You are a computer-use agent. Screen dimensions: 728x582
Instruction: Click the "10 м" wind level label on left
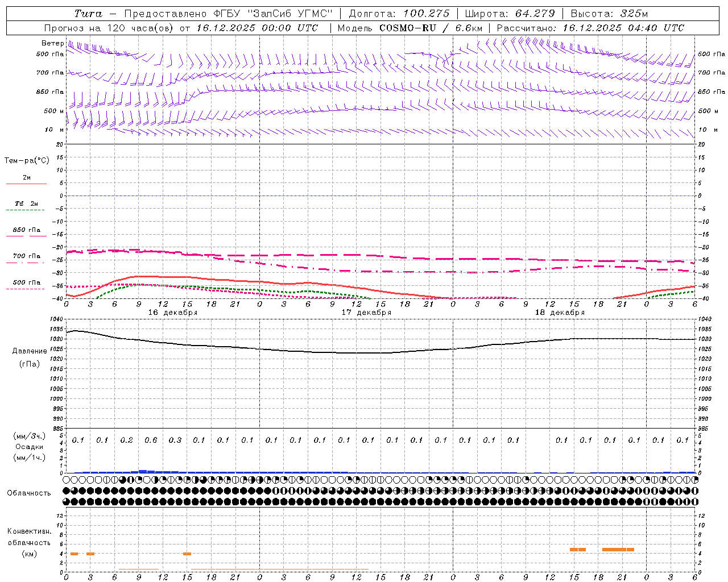click(x=54, y=130)
